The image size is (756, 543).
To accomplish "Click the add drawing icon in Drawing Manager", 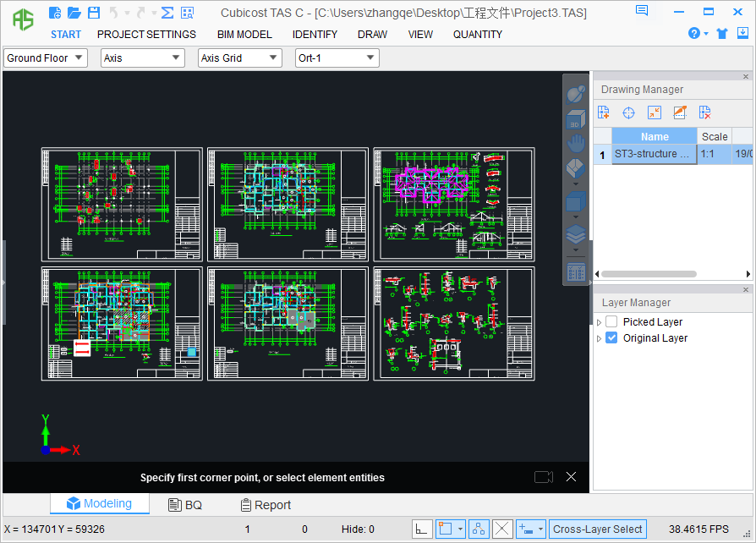I will pos(604,112).
